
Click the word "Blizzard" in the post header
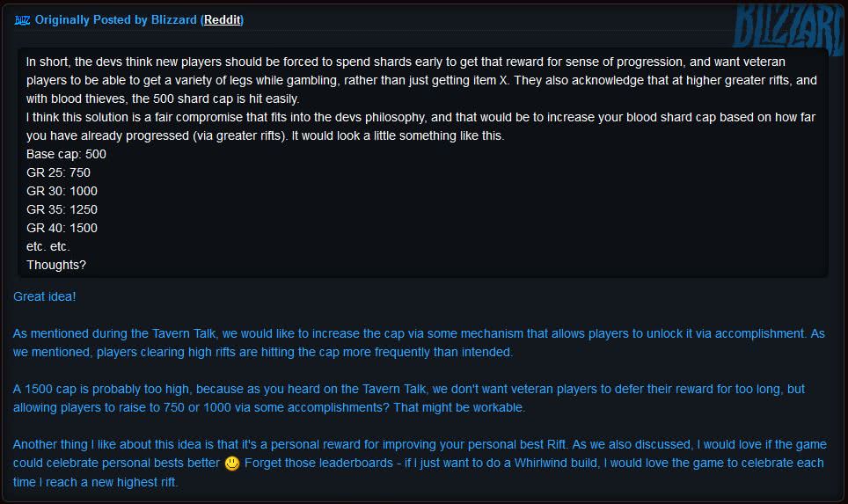173,20
